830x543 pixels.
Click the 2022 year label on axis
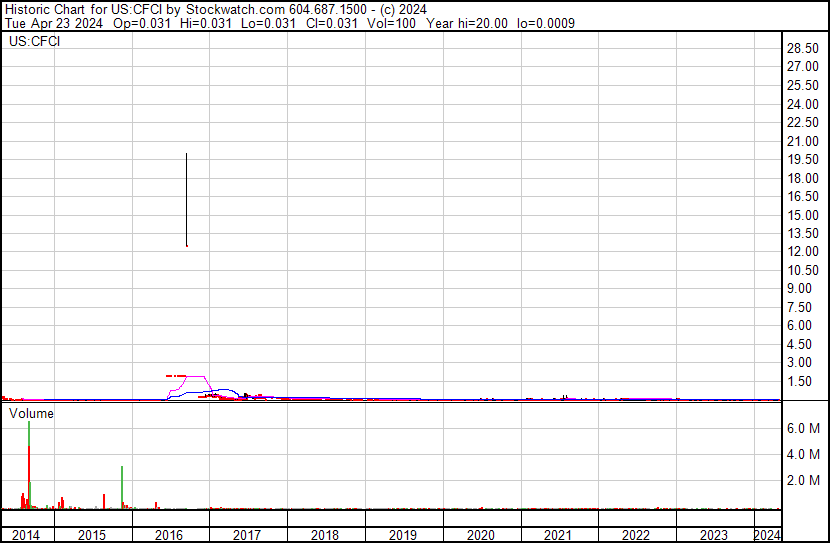636,535
